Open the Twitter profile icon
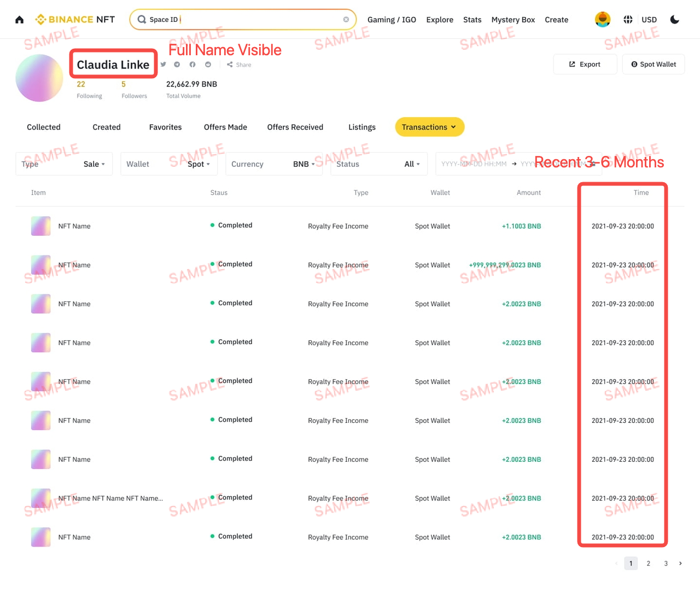This screenshot has width=700, height=610. coord(163,65)
